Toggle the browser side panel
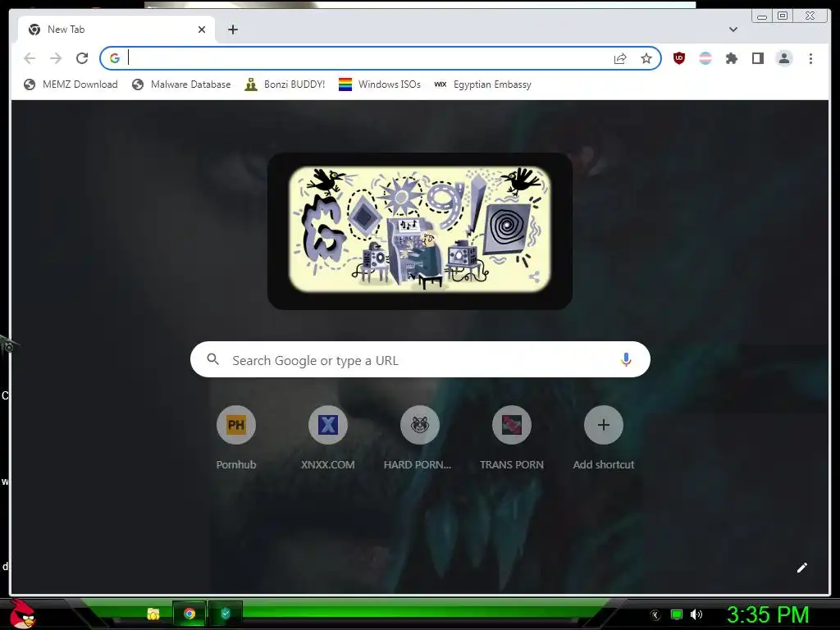The image size is (840, 630). click(x=757, y=58)
